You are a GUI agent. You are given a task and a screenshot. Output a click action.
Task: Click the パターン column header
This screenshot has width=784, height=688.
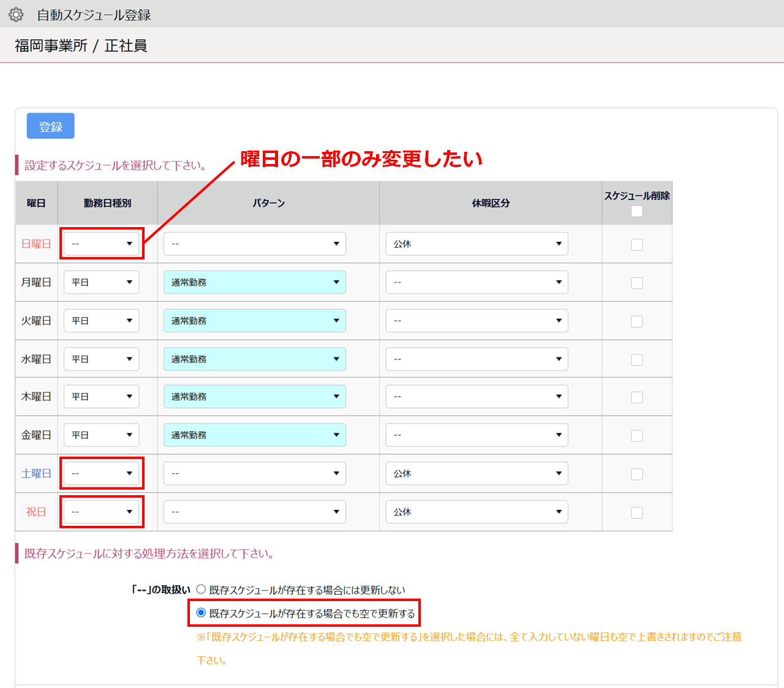(x=269, y=203)
